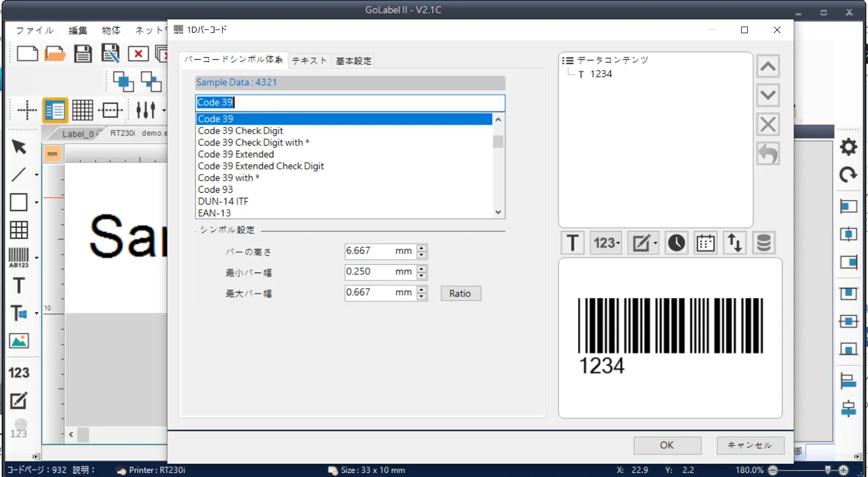Viewport: 868px width, 477px height.
Task: Select the arrow pointer tool
Action: pos(19,147)
